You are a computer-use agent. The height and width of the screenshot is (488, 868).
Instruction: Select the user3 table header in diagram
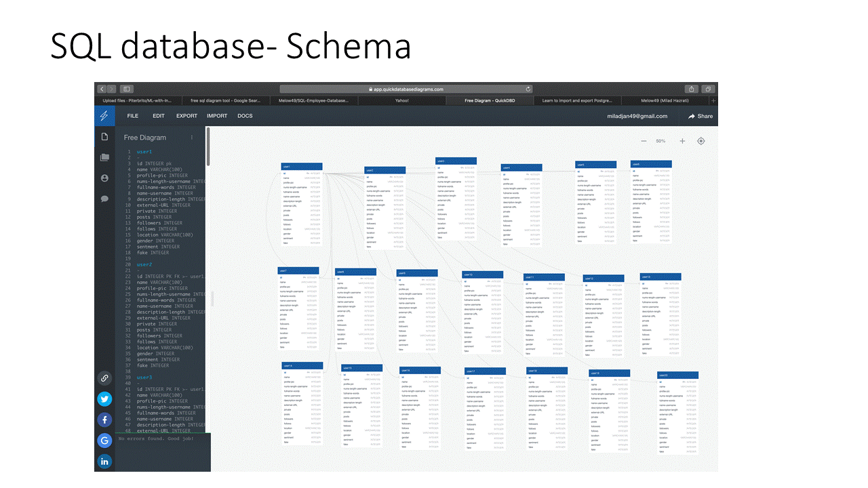click(x=456, y=161)
